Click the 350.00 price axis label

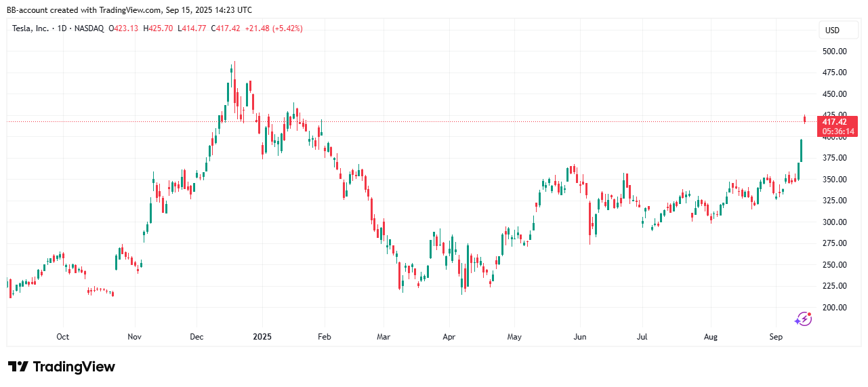click(x=835, y=180)
